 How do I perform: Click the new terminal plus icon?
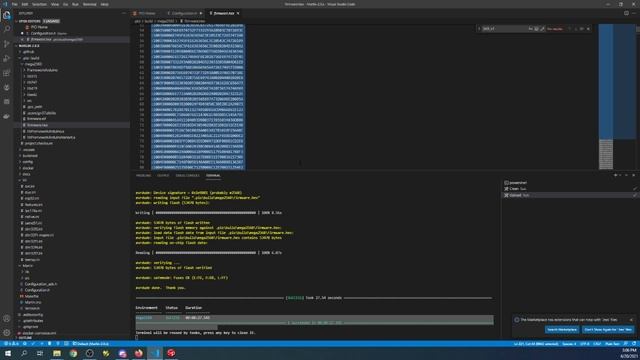(x=616, y=175)
